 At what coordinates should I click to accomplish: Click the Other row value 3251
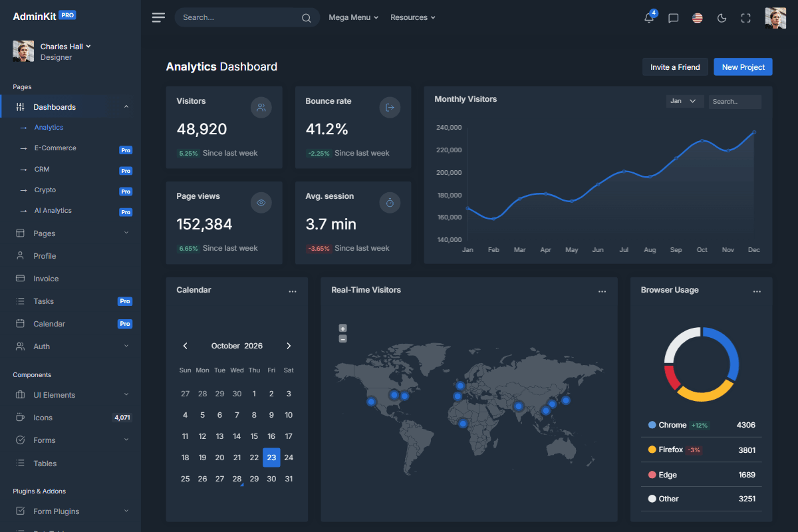coord(746,499)
